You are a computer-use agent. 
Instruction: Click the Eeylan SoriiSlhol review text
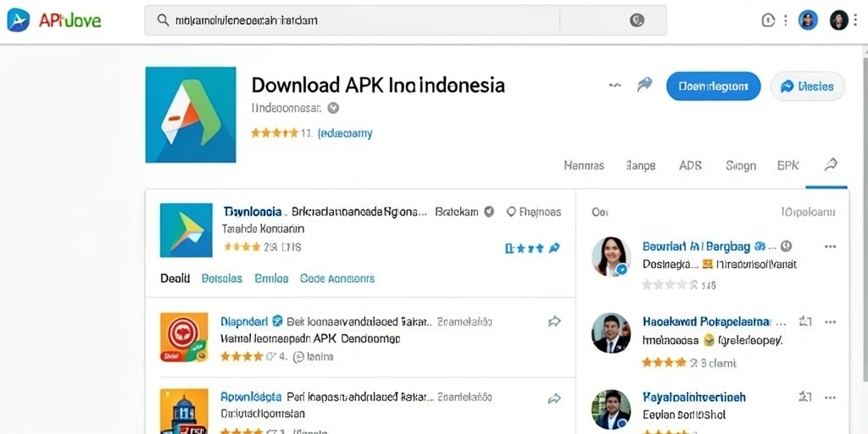point(684,415)
